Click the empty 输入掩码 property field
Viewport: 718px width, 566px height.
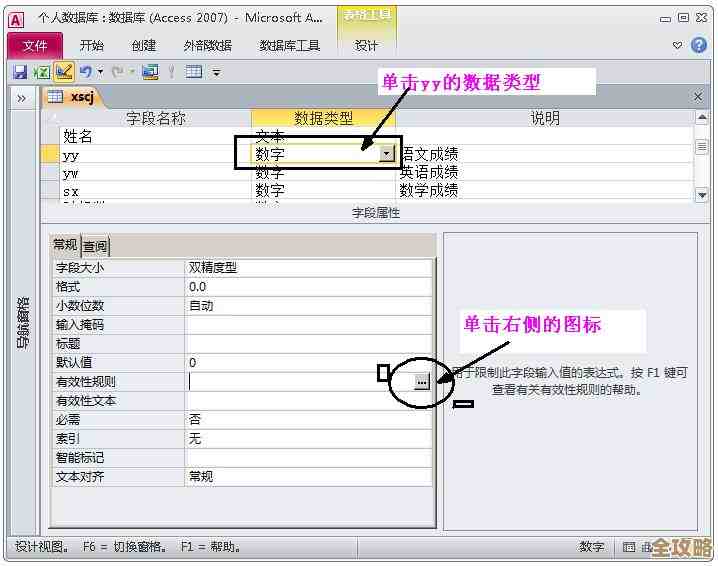pyautogui.click(x=308, y=325)
